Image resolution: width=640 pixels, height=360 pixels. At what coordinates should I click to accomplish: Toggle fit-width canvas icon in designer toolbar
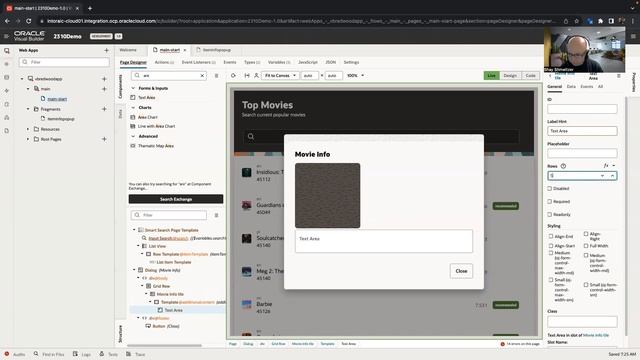pyautogui.click(x=247, y=76)
